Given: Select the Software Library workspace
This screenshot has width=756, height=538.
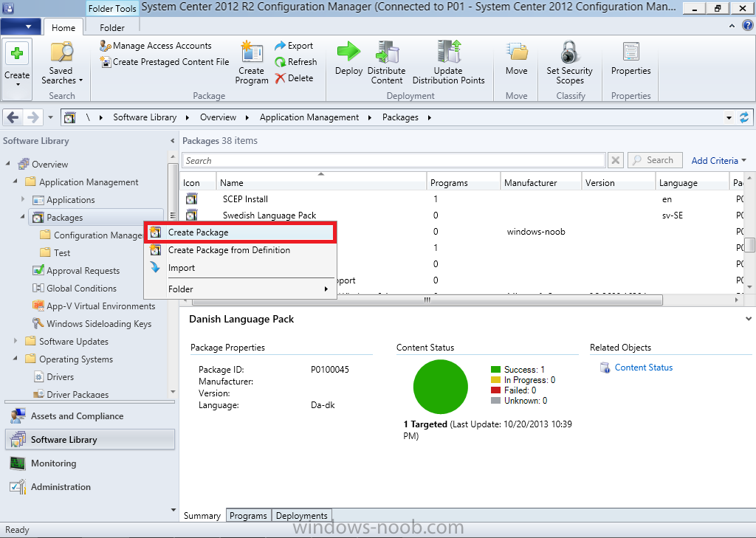Looking at the screenshot, I should [x=89, y=439].
